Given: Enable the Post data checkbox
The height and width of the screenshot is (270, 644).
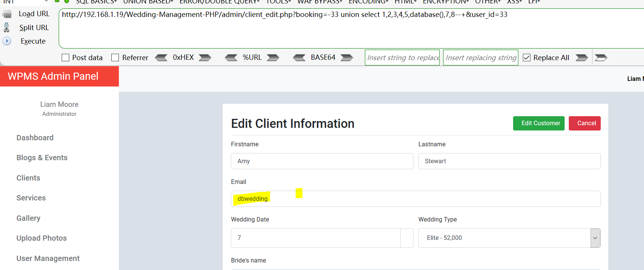Looking at the screenshot, I should (x=65, y=58).
